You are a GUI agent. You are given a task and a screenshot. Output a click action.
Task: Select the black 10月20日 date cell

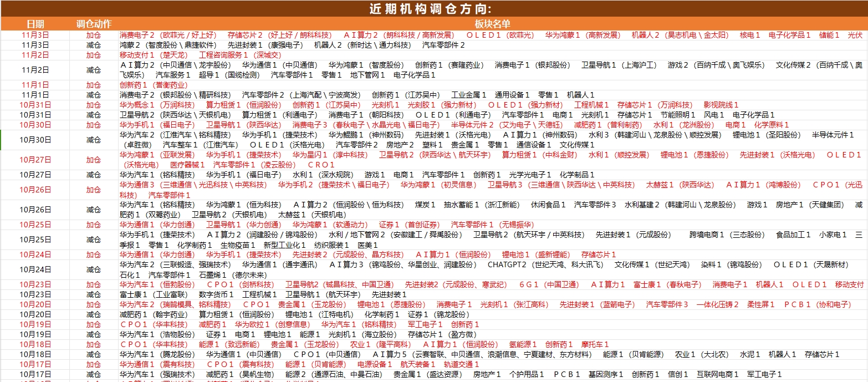point(35,314)
